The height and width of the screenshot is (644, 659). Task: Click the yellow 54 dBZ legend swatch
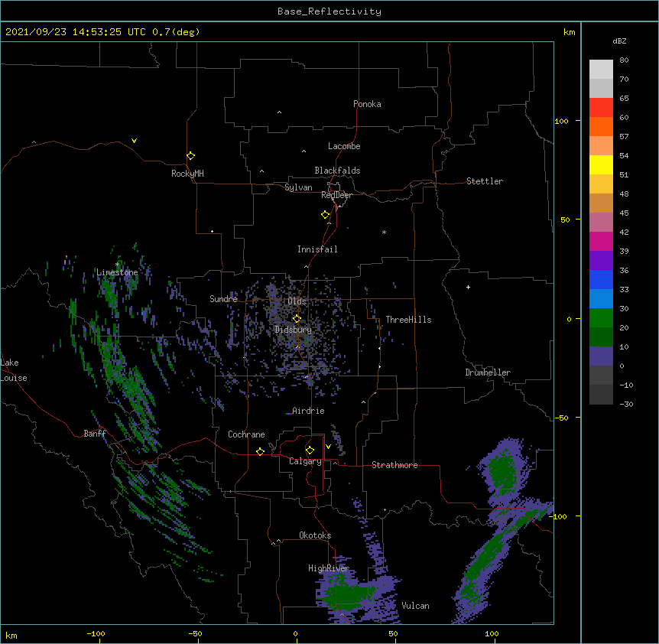click(601, 164)
